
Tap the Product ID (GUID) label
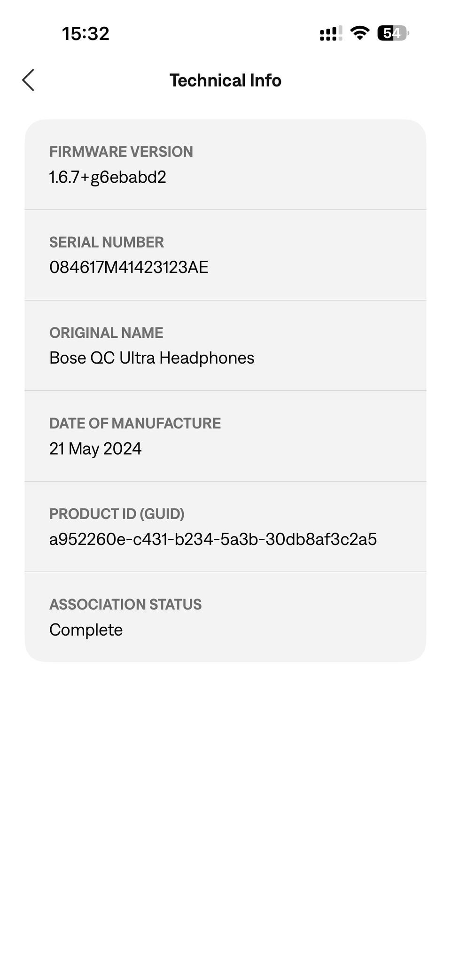117,514
